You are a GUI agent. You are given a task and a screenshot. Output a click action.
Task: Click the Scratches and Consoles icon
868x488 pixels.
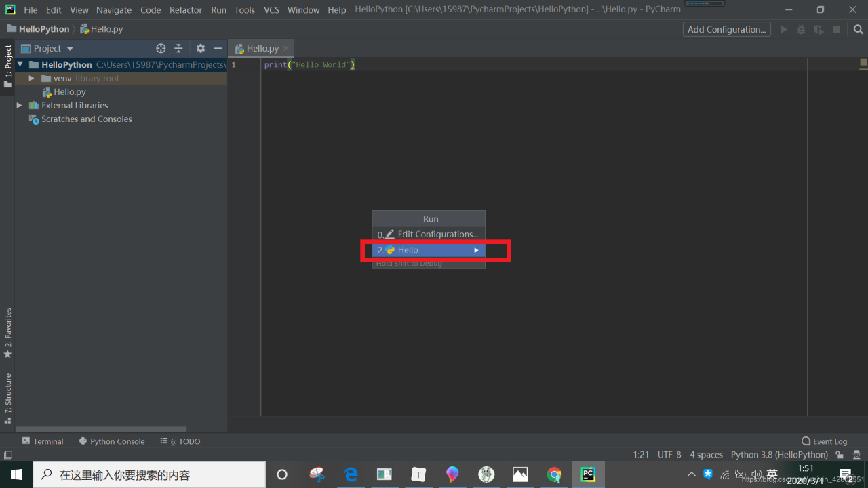(x=33, y=119)
